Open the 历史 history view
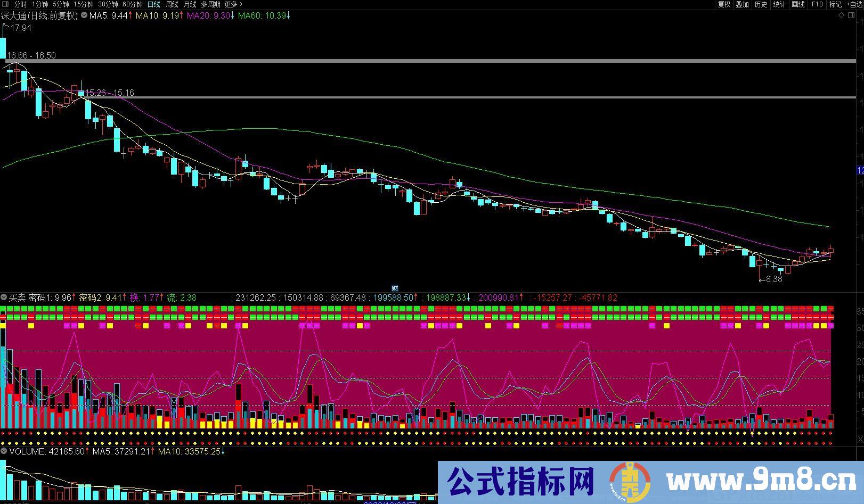 pos(761,4)
